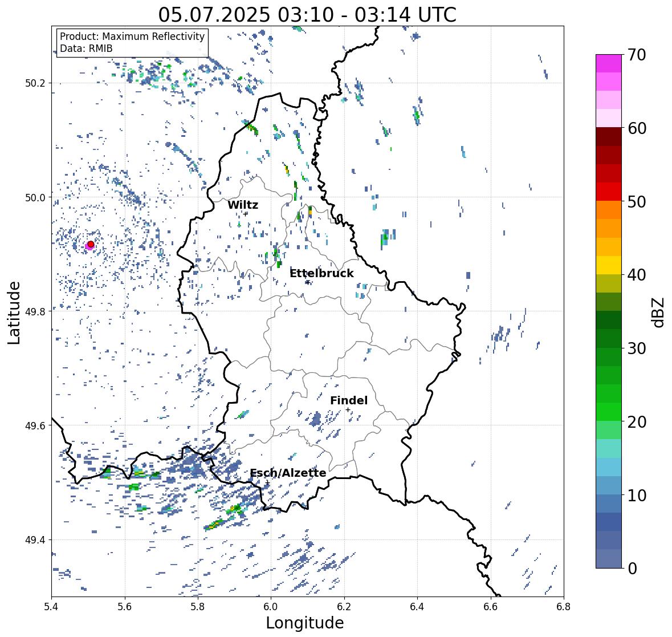Click the 6.0 longitude tick label
This screenshot has height=637, width=672.
271,607
